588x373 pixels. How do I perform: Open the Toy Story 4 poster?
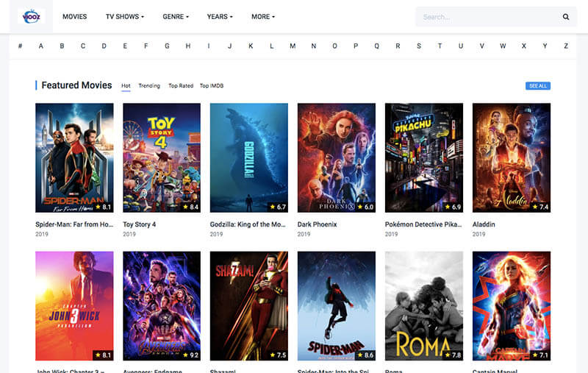coord(162,157)
